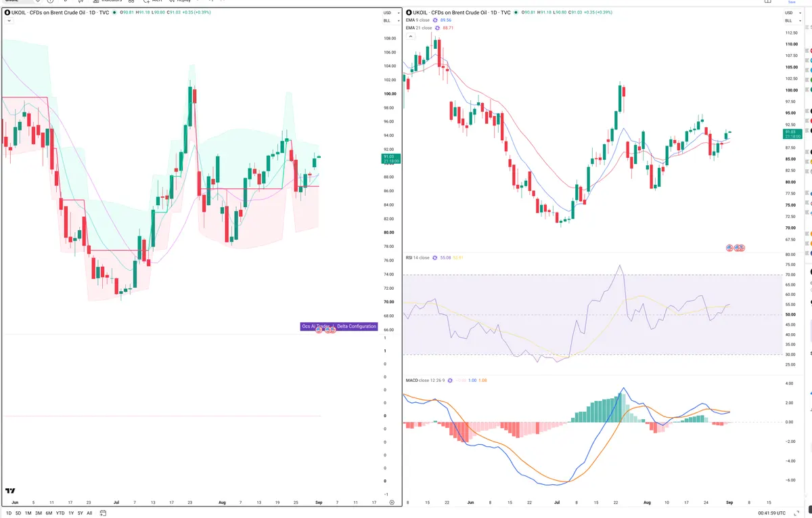Click the Sep label on left chart time axis
812x518 pixels.
(318, 502)
